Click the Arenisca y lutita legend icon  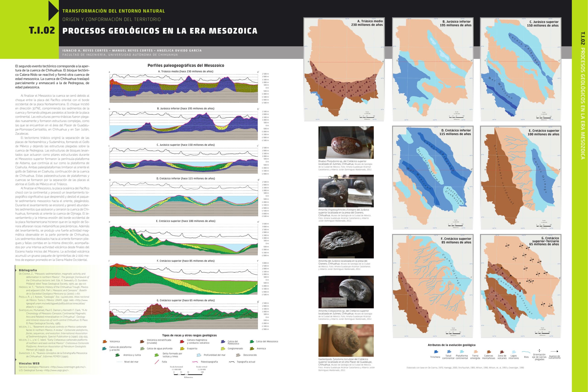[x=117, y=355]
